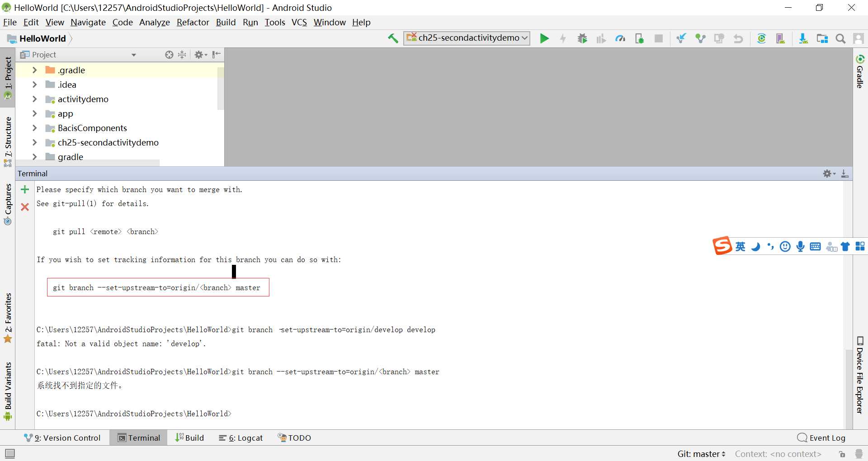Click the Terminal tab at bottom
Viewport: 868px width, 461px height.
coord(139,437)
